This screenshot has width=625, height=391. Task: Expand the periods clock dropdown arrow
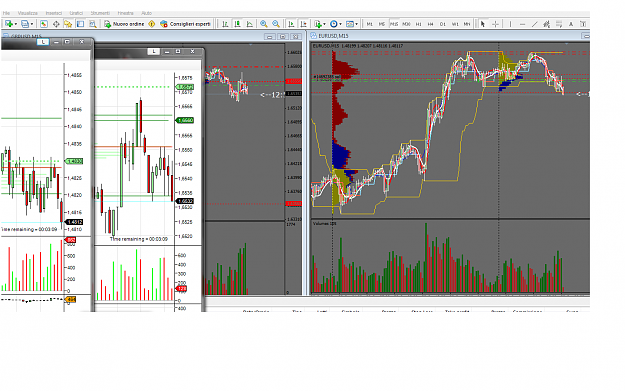pos(340,24)
